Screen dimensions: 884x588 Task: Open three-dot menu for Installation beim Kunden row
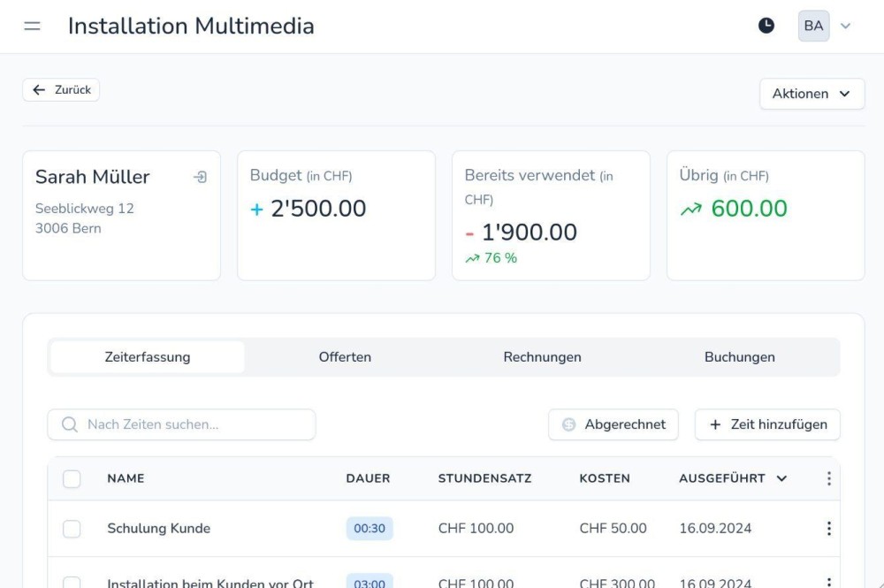pyautogui.click(x=828, y=581)
